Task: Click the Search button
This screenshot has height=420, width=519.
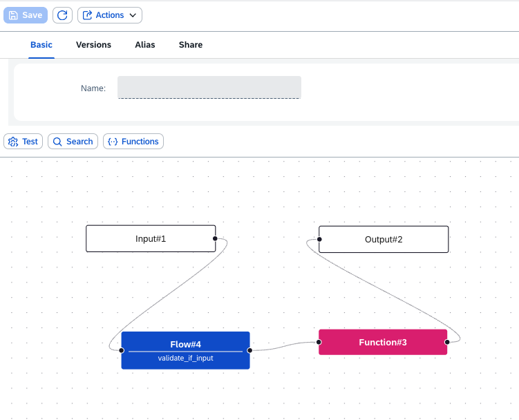Action: tap(73, 142)
